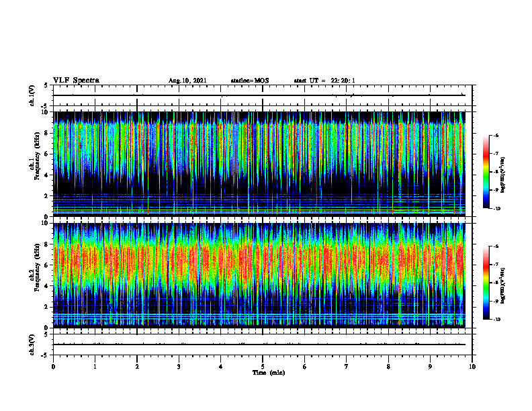Click the "start UT = 22:20: 1" label
532x411 pixels.
(x=324, y=81)
